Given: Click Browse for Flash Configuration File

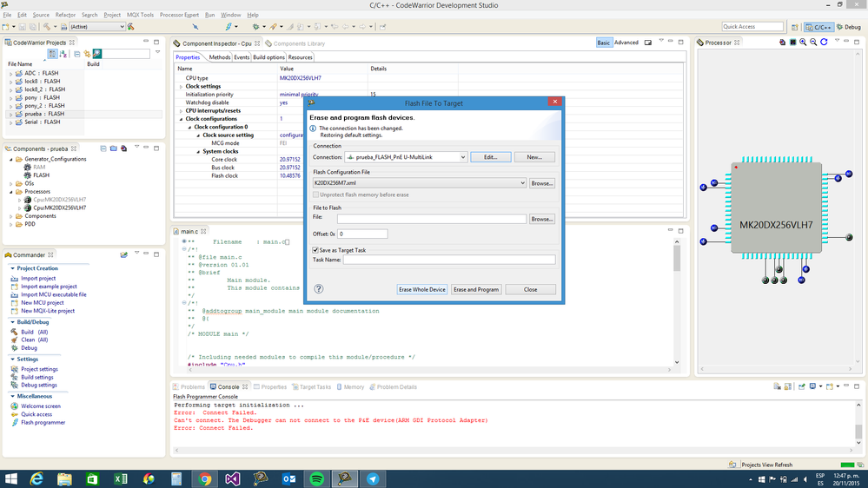Looking at the screenshot, I should tap(542, 183).
